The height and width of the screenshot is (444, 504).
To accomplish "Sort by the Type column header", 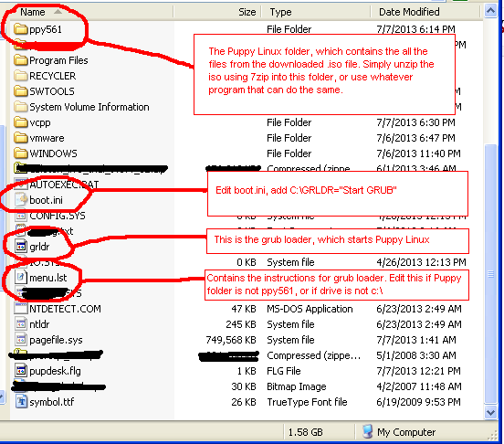I will click(316, 12).
